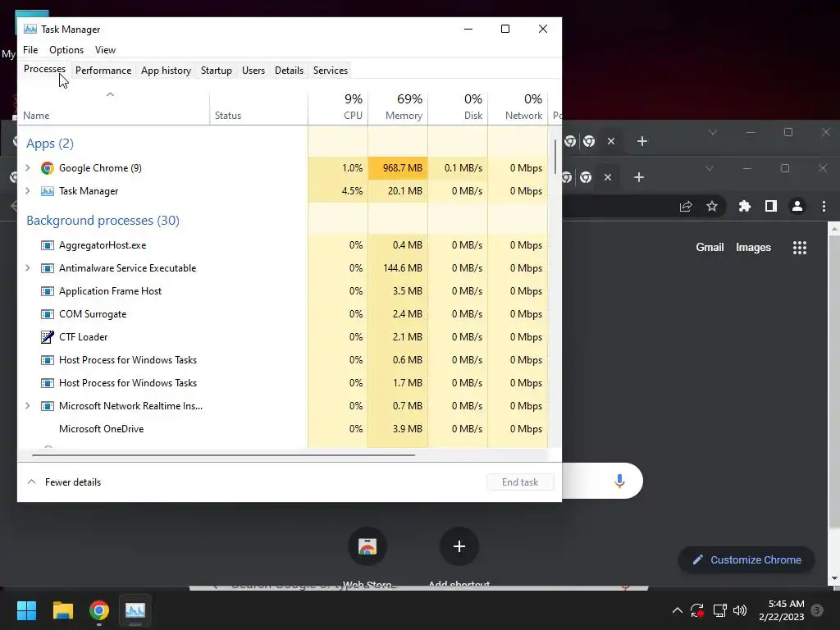840x630 pixels.
Task: Open the Images link in Chrome
Action: click(x=753, y=248)
